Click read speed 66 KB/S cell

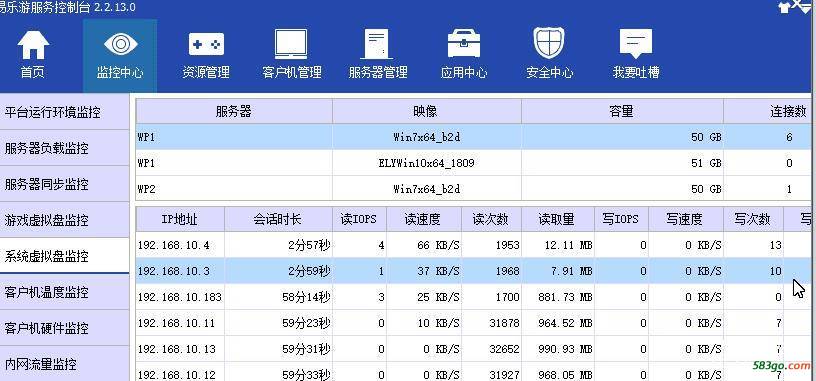(x=424, y=245)
